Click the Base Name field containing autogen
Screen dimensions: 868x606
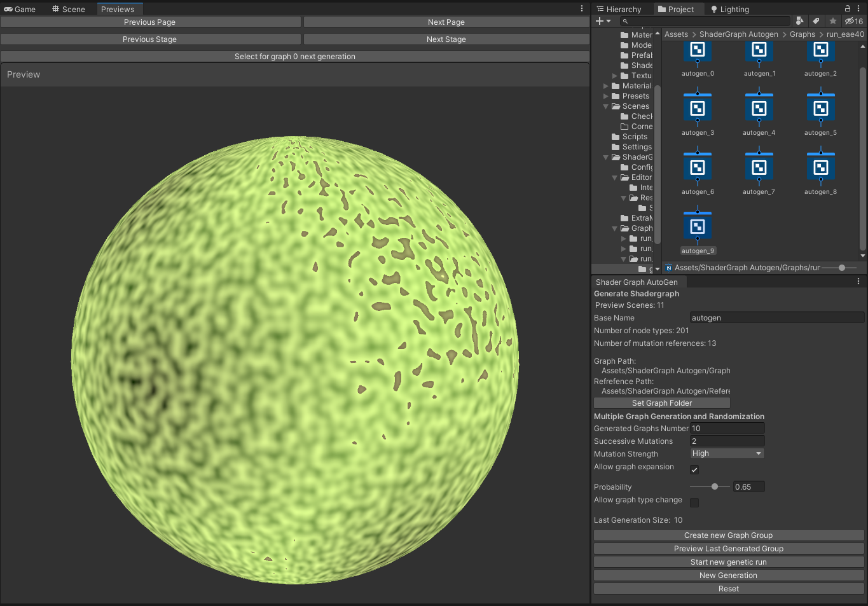[x=777, y=318]
